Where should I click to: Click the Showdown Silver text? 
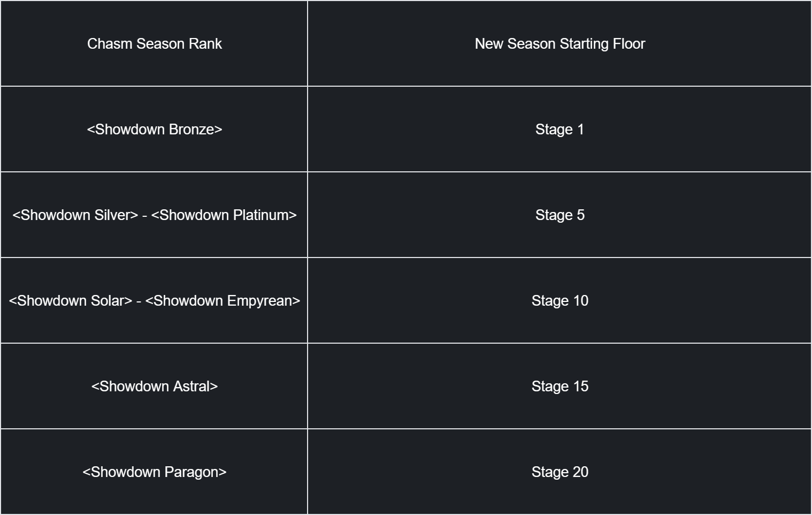[x=75, y=215]
